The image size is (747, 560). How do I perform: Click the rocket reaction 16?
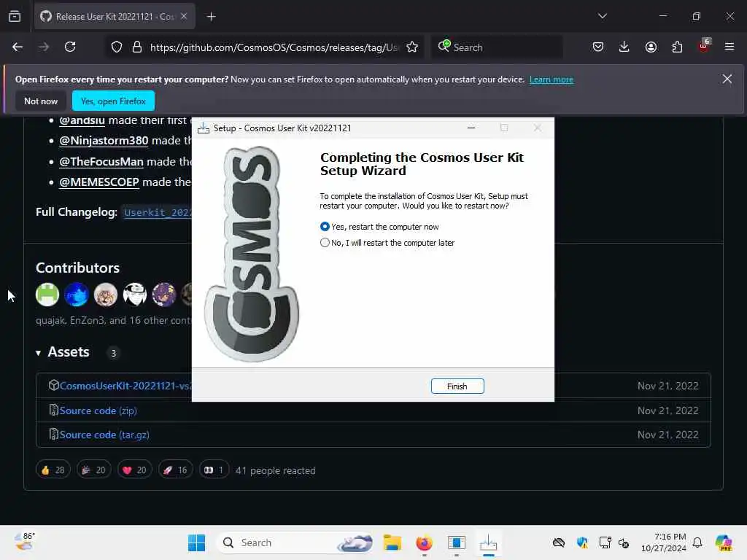click(x=175, y=470)
